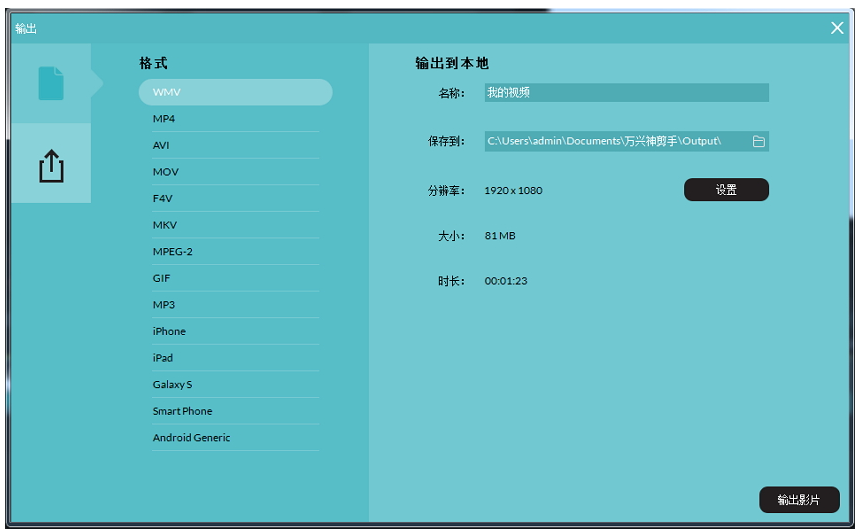858x532 pixels.
Task: Select MP3 audio format
Action: (235, 305)
